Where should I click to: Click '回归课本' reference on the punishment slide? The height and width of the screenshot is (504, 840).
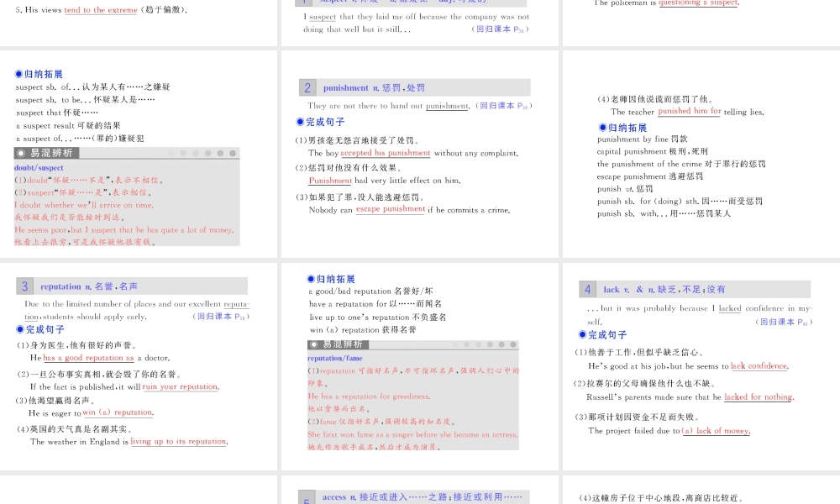click(503, 106)
